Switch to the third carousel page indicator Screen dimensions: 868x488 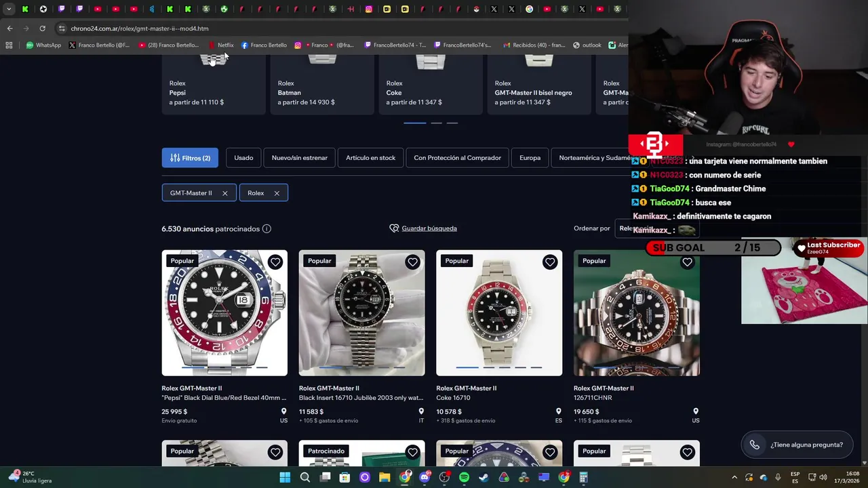(452, 123)
